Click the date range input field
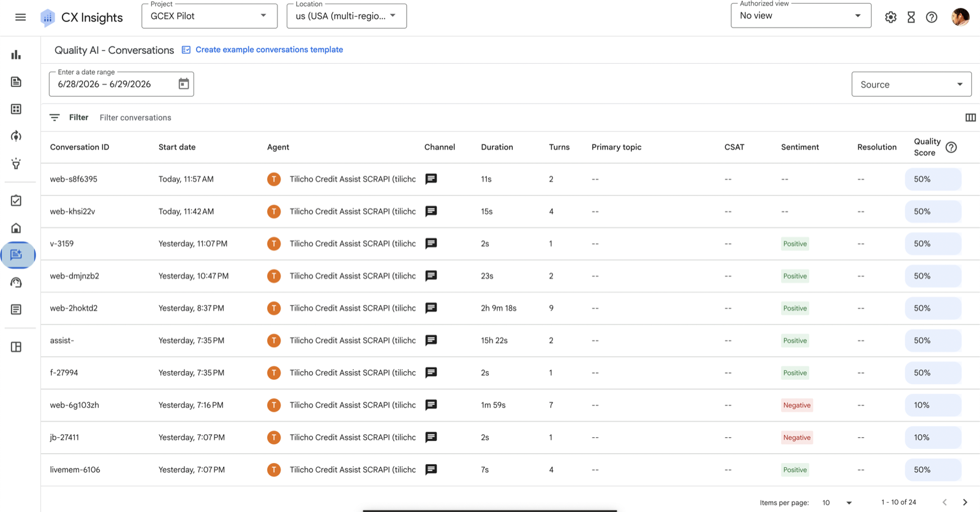This screenshot has height=512, width=980. tap(121, 84)
